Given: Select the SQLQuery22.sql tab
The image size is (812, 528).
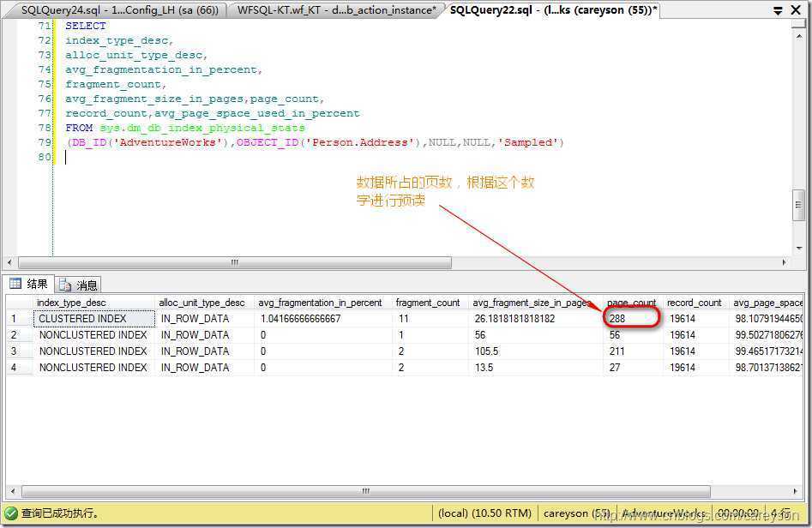Looking at the screenshot, I should pos(552,9).
